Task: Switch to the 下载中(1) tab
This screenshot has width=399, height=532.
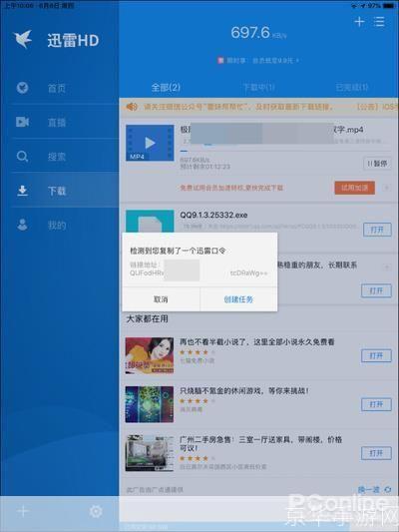Action: coord(259,88)
